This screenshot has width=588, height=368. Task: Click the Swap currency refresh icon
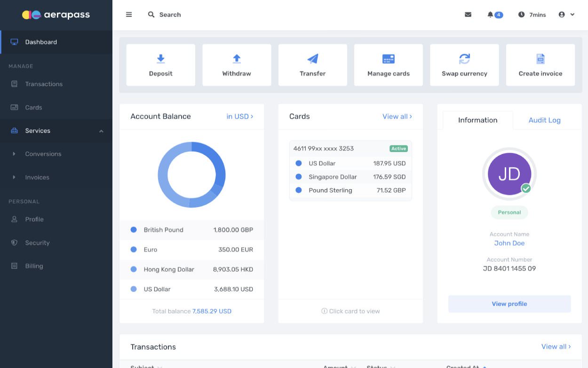point(464,59)
